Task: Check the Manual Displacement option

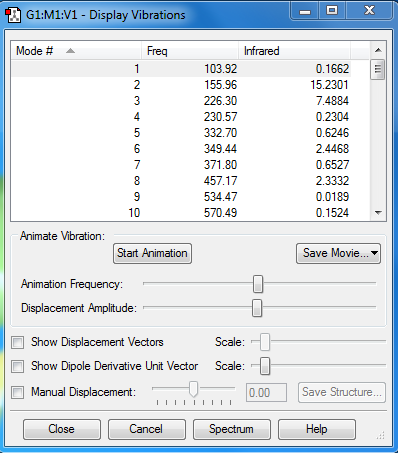Action: click(17, 392)
